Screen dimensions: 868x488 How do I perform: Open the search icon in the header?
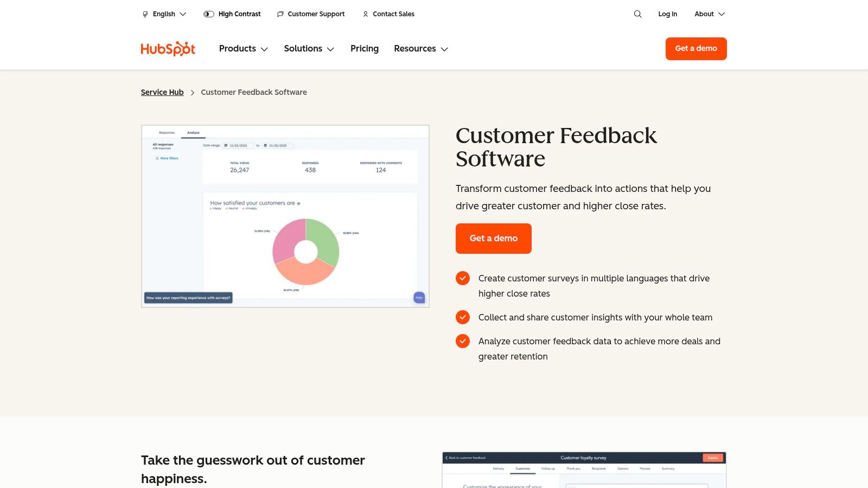click(637, 14)
